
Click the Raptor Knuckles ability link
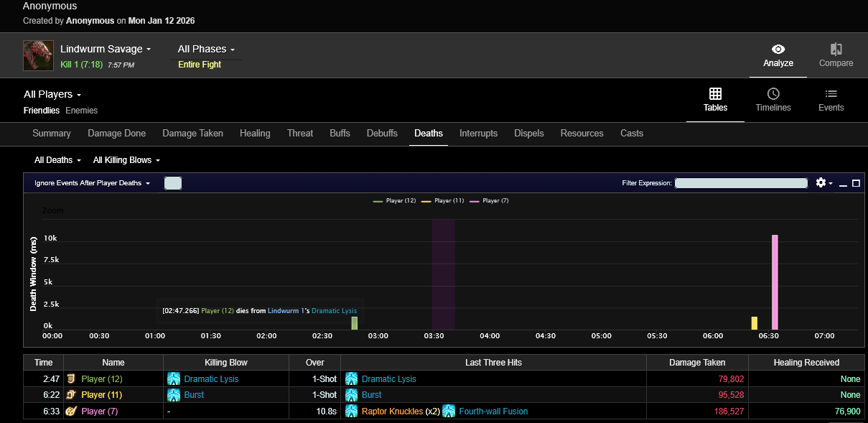click(392, 412)
